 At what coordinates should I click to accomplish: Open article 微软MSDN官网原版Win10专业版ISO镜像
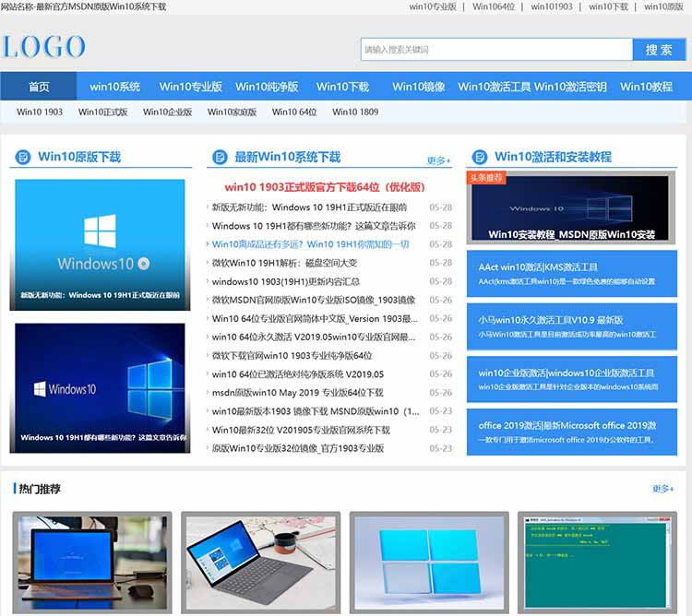314,300
